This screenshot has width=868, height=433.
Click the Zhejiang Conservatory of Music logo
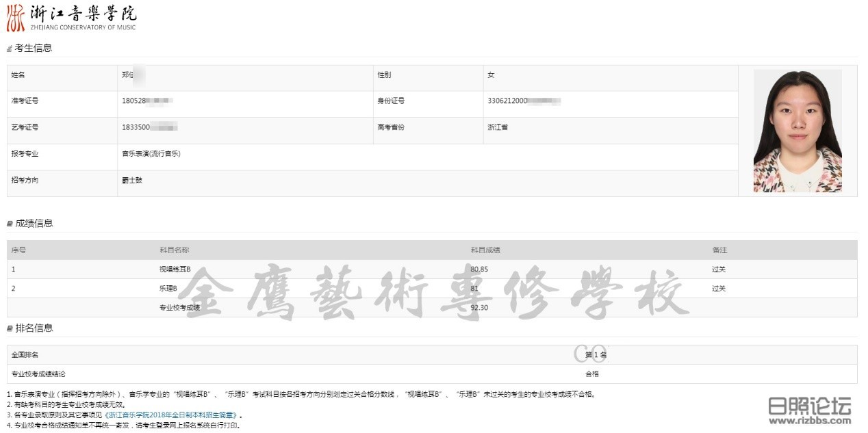[x=71, y=17]
